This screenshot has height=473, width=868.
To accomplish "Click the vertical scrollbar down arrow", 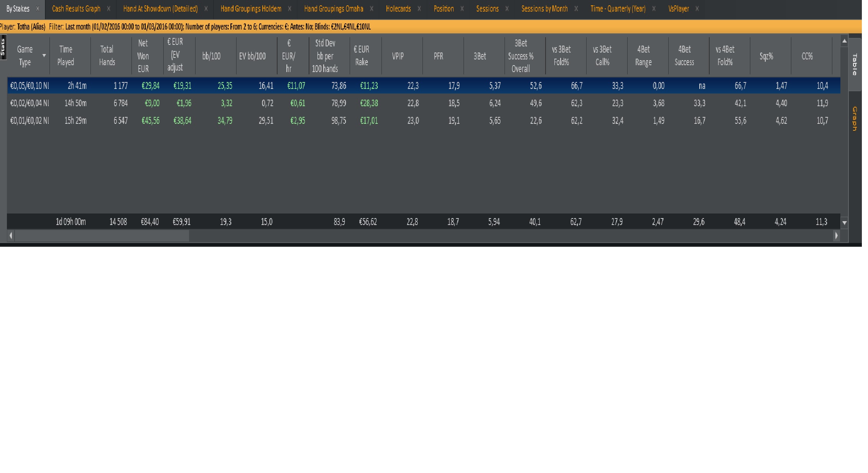I will pyautogui.click(x=844, y=223).
